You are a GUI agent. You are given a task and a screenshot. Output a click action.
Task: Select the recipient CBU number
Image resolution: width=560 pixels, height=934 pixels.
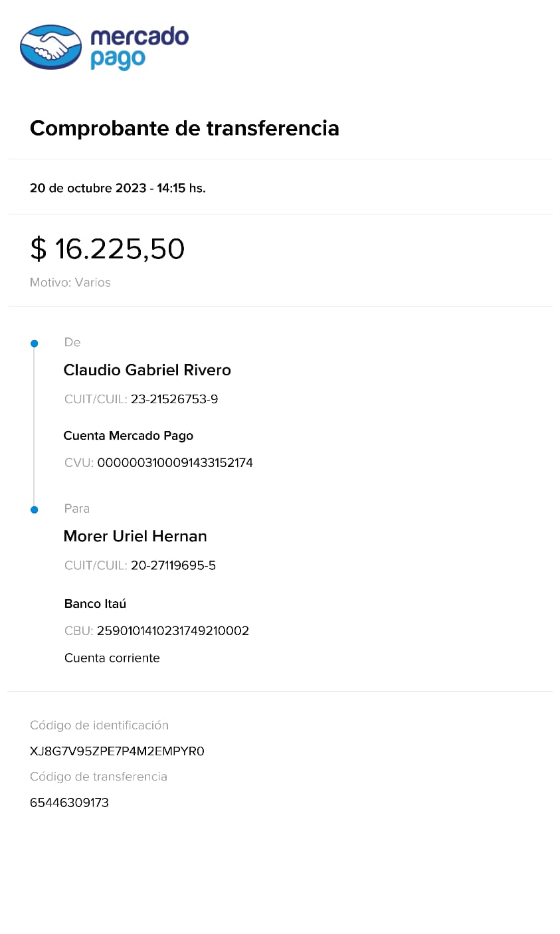[173, 631]
